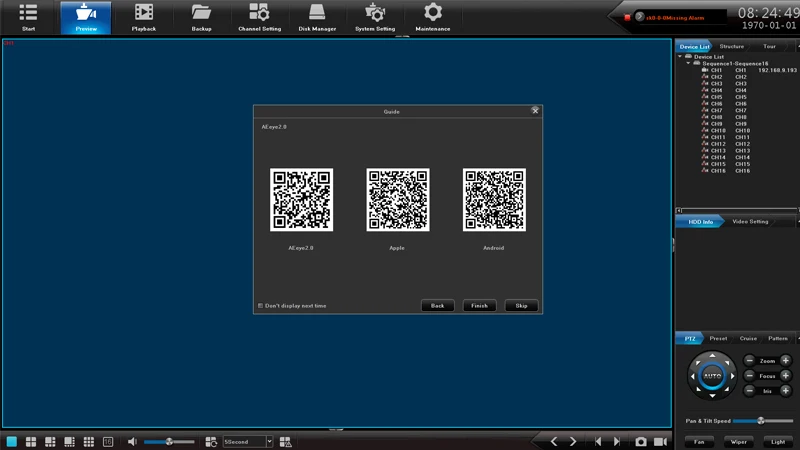
Task: Decrease Focus with minus button
Action: click(x=749, y=376)
